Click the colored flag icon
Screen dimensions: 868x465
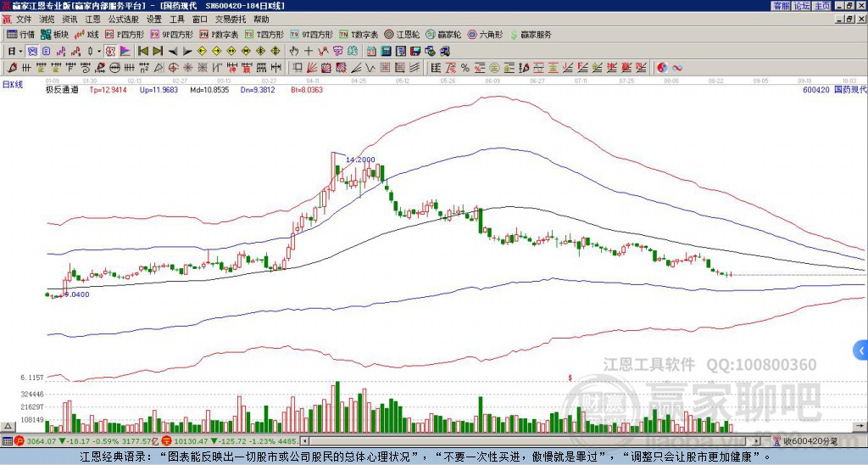coord(125,51)
